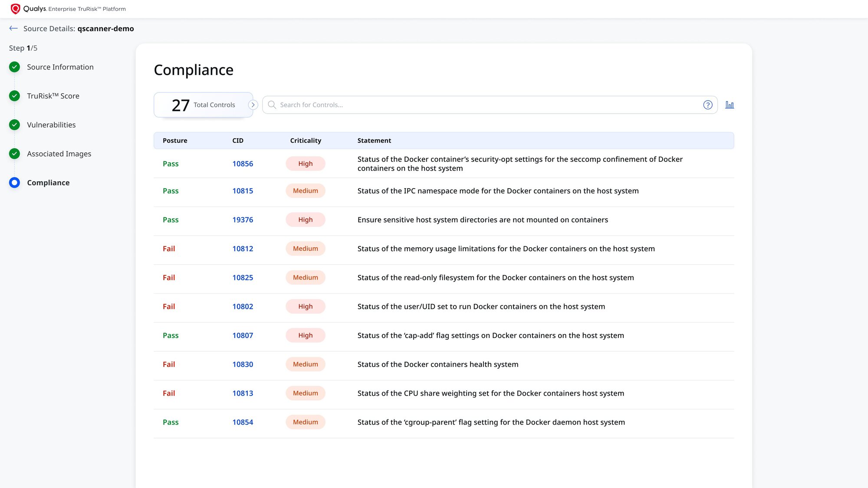The height and width of the screenshot is (488, 868).
Task: Select the 'cgroup-parent' flag statement
Action: tap(491, 422)
